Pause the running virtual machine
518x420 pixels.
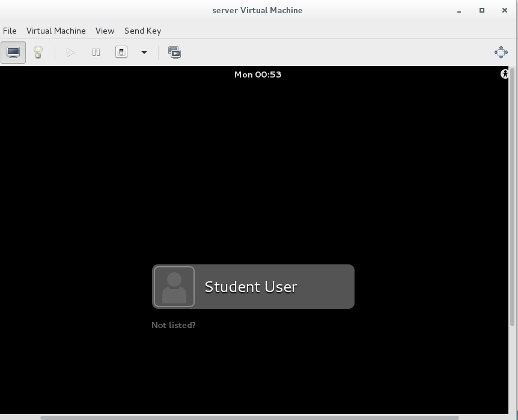(96, 52)
